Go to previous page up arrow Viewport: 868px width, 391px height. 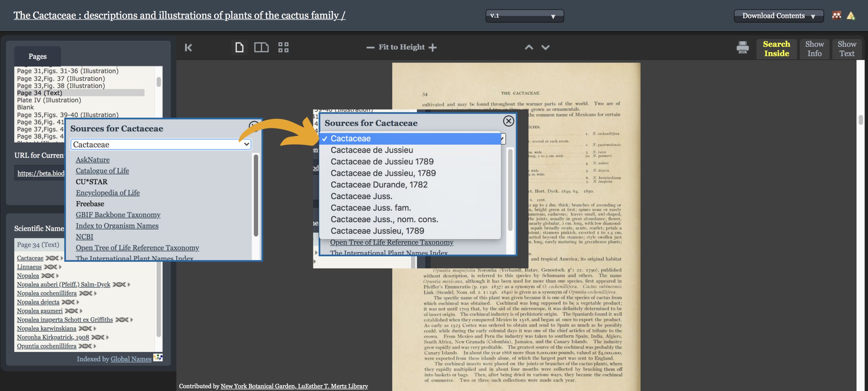point(529,47)
